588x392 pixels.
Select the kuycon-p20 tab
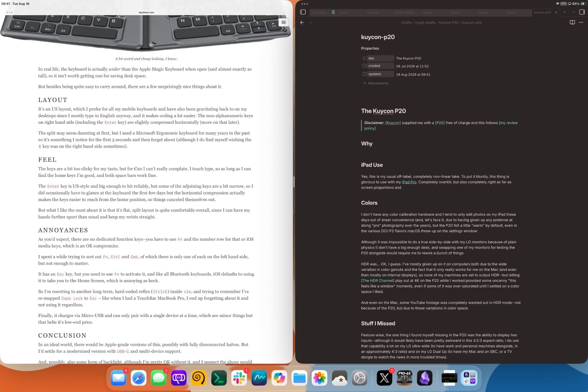[542, 12]
